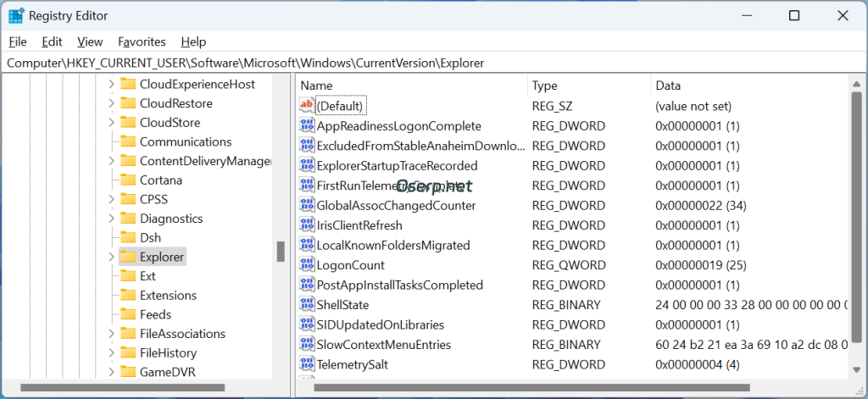
Task: Open the Help menu
Action: 193,42
